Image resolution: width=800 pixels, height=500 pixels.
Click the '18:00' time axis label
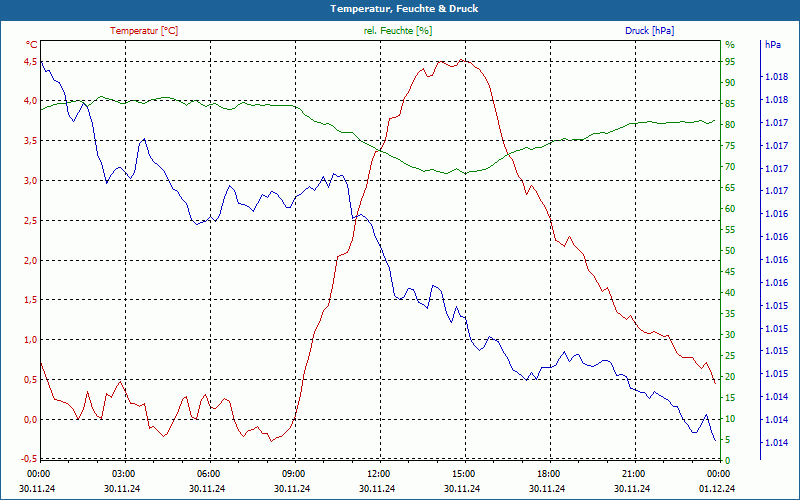click(x=548, y=473)
